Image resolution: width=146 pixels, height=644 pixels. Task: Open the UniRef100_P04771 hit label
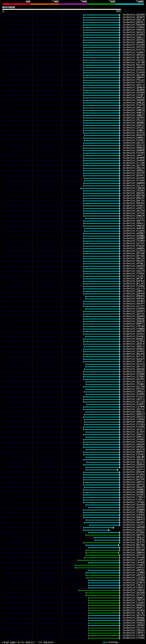133,82
